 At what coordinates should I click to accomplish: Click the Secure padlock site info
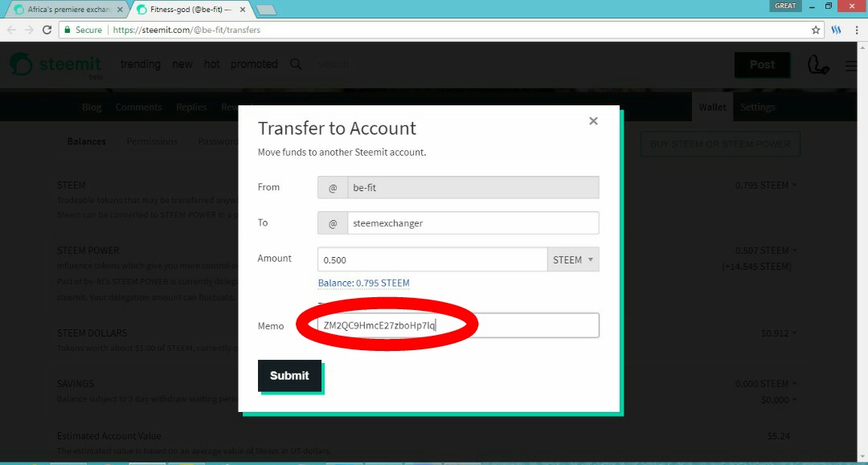[x=83, y=30]
